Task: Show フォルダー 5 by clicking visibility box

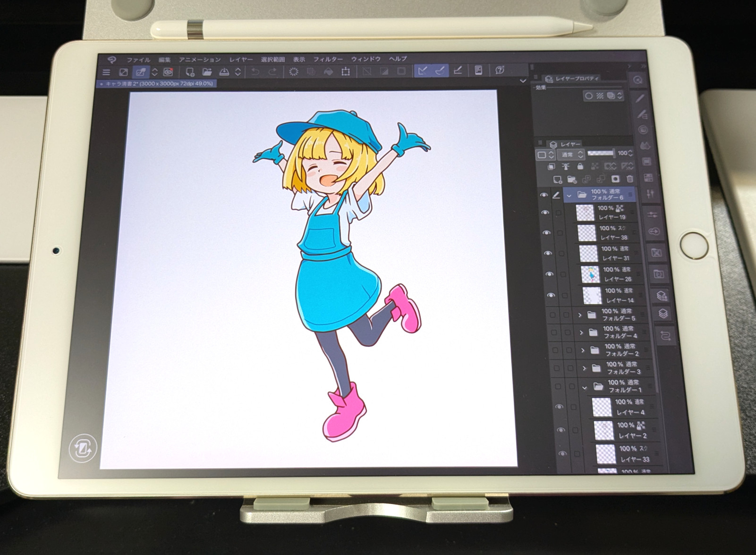Action: tap(552, 315)
